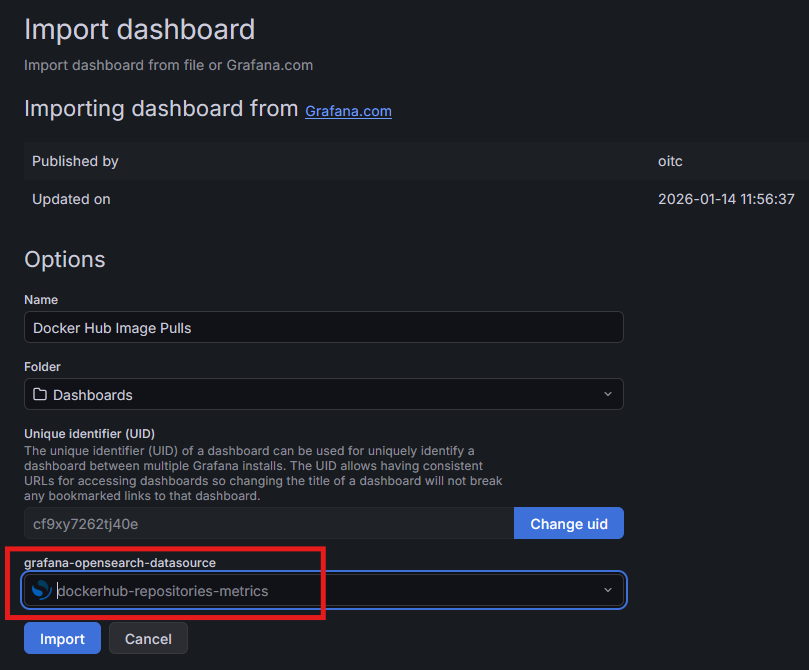Click the Name field label

(x=41, y=300)
